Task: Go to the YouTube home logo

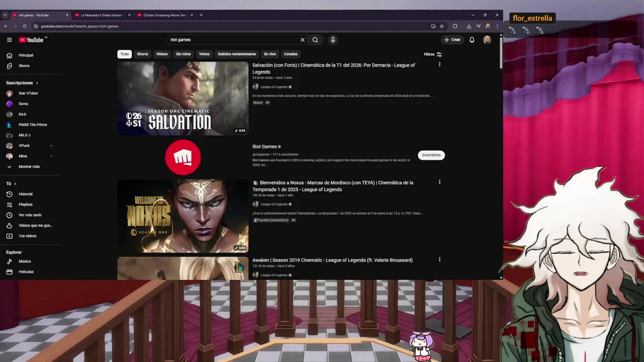Action: tap(31, 40)
